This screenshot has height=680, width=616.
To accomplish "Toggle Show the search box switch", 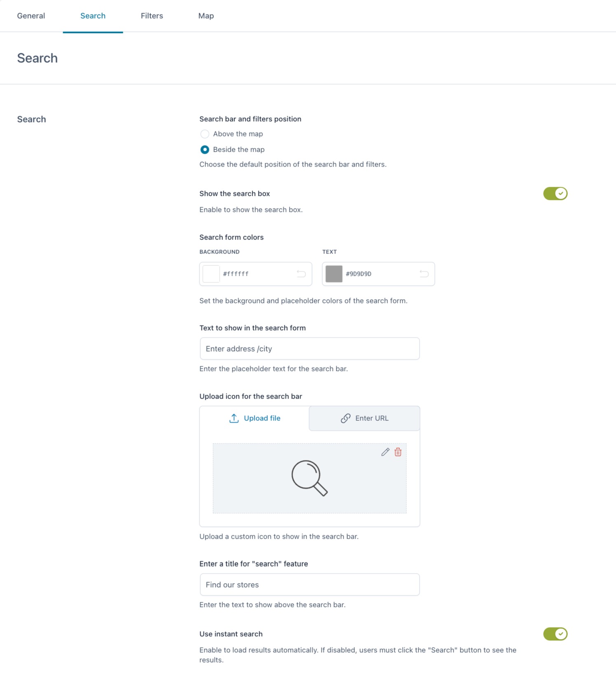I will [555, 193].
